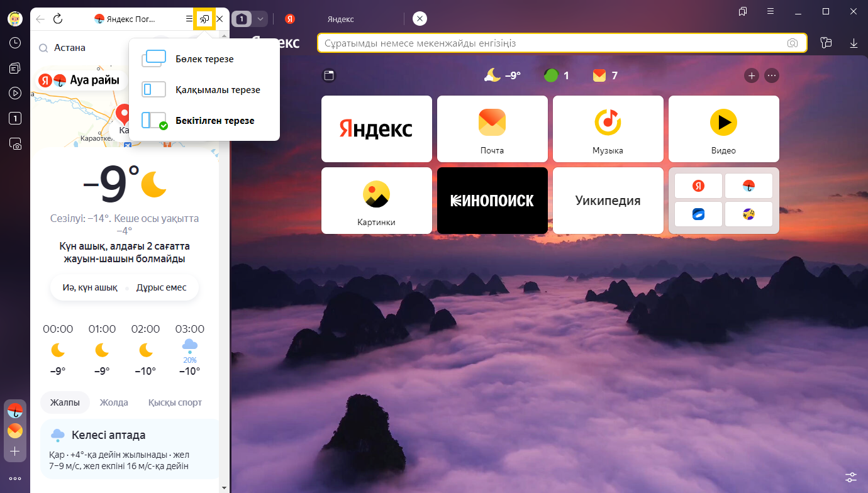
Task: Close the Яндекс tab with its X
Action: pyautogui.click(x=420, y=19)
